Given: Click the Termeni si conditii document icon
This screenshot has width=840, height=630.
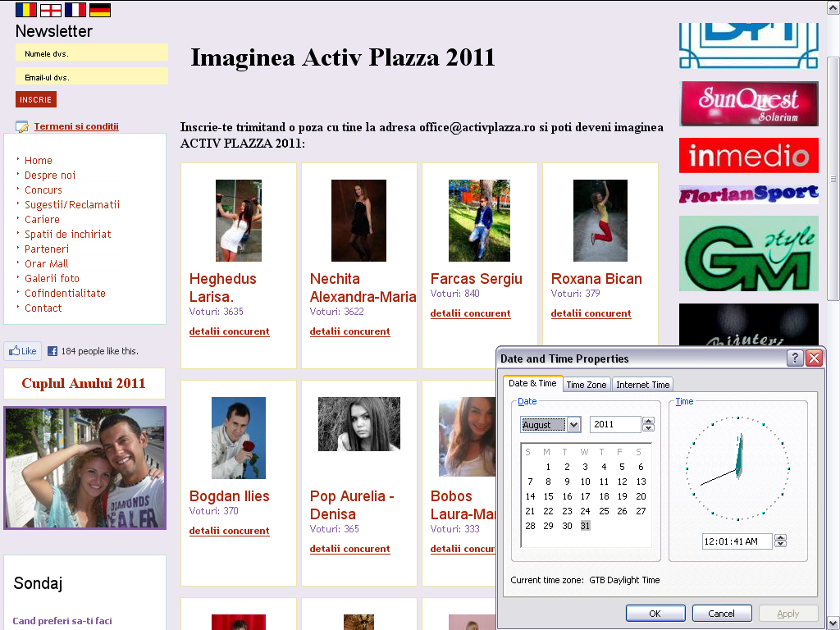Looking at the screenshot, I should (21, 126).
